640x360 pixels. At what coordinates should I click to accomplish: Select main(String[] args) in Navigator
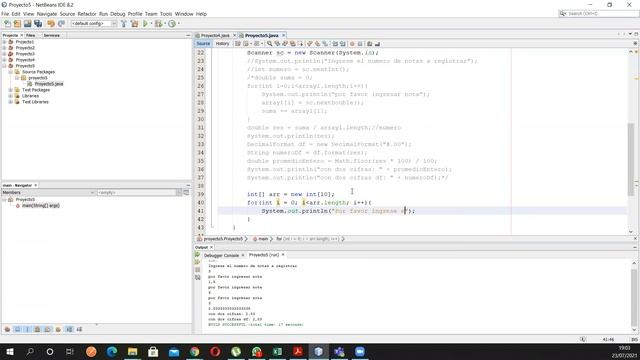(40, 206)
